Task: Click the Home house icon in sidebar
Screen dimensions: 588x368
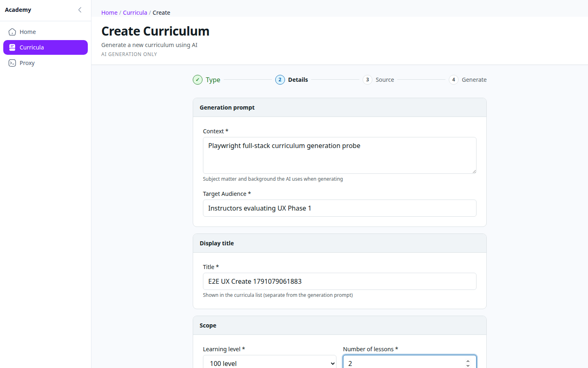Action: click(x=12, y=32)
